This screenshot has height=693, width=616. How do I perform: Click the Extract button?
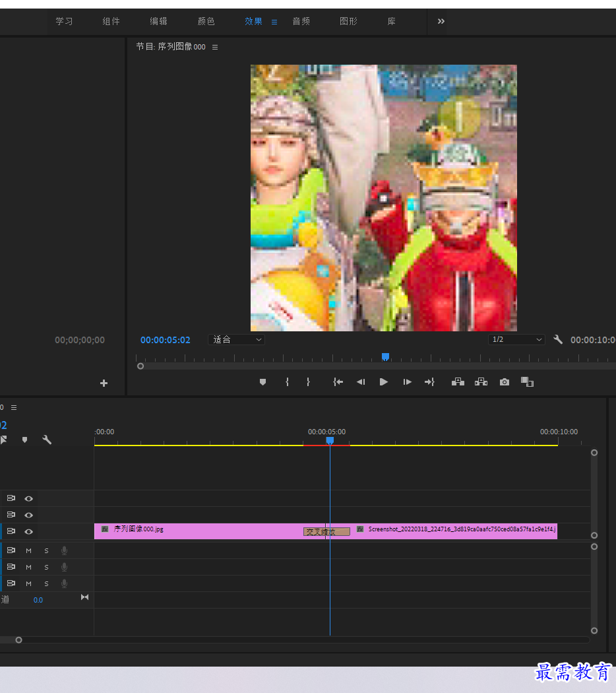point(481,382)
